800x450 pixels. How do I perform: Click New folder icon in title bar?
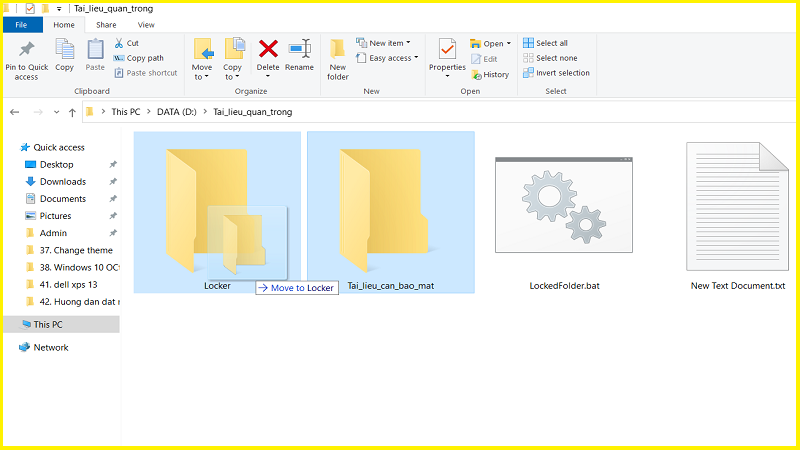(x=45, y=8)
